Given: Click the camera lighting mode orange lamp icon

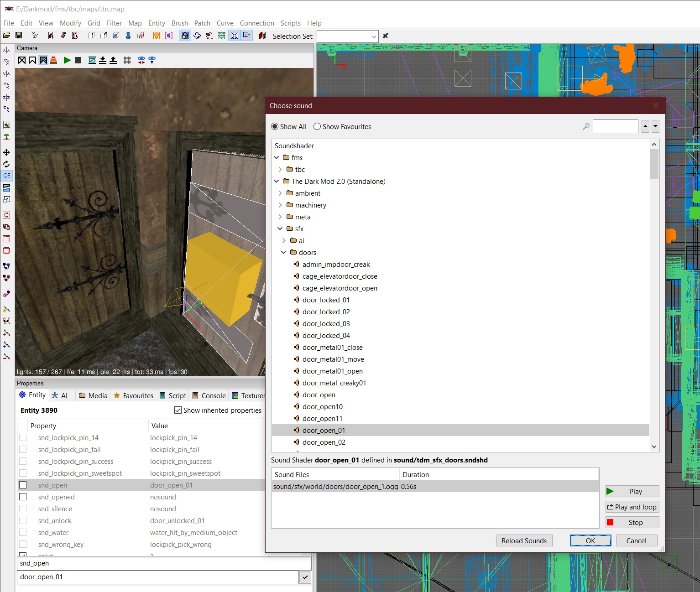Looking at the screenshot, I should (53, 60).
